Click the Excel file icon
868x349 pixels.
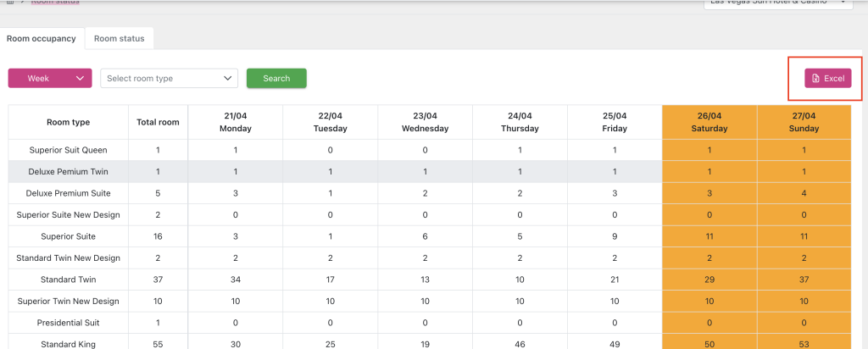pos(815,78)
